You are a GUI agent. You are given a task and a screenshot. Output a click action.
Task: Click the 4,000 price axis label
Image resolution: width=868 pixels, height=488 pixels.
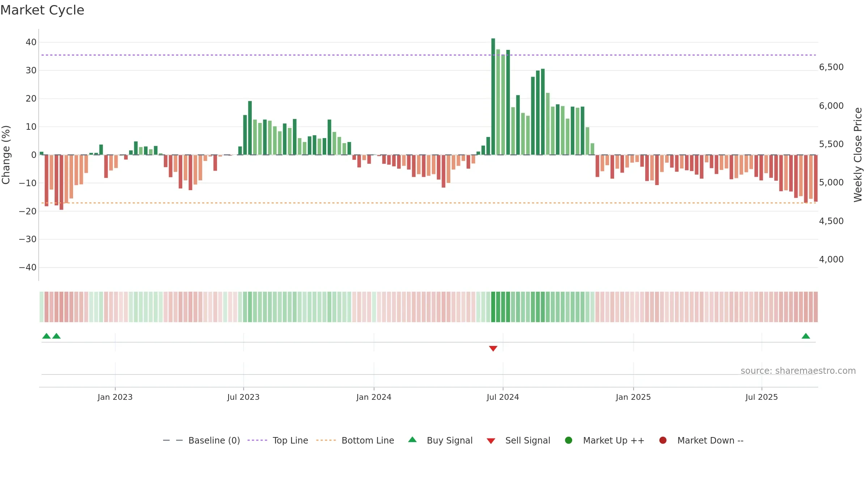click(831, 260)
